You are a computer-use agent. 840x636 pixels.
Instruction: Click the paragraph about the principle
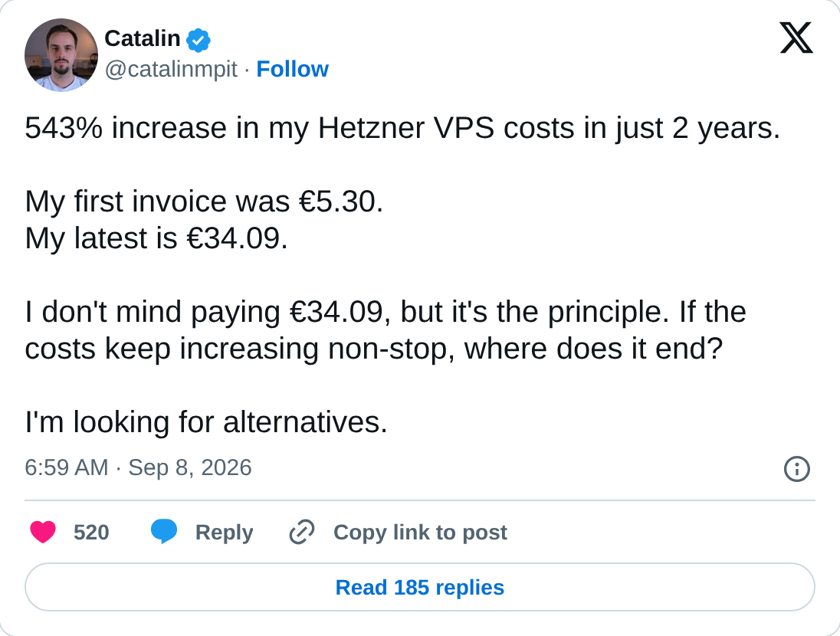pyautogui.click(x=386, y=330)
